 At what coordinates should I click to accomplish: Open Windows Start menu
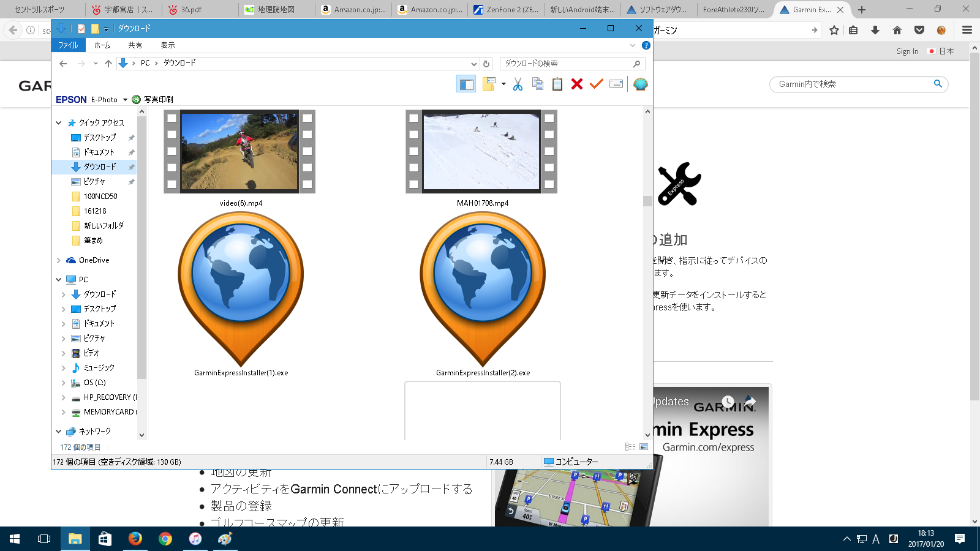15,539
